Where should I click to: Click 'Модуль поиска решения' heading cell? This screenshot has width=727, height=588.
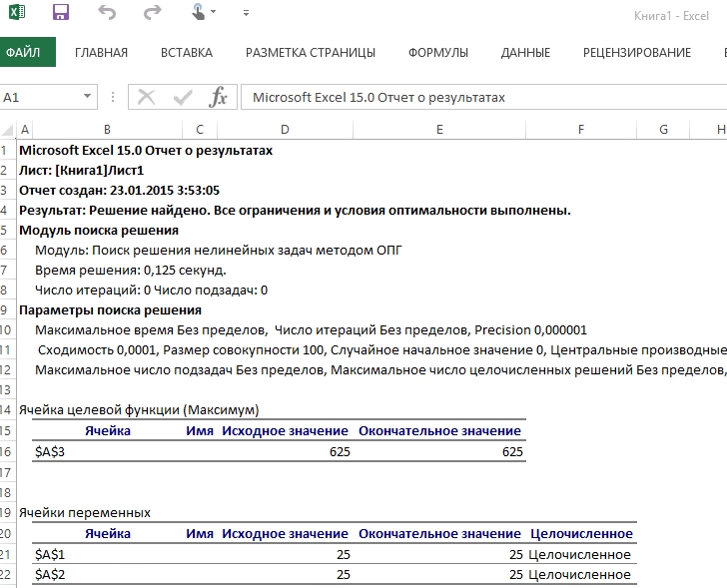pyautogui.click(x=99, y=231)
